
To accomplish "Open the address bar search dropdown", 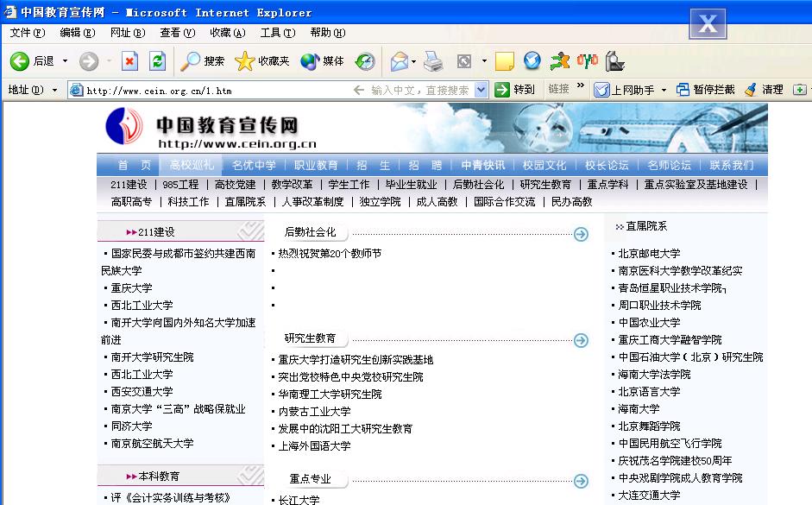I will [x=482, y=90].
